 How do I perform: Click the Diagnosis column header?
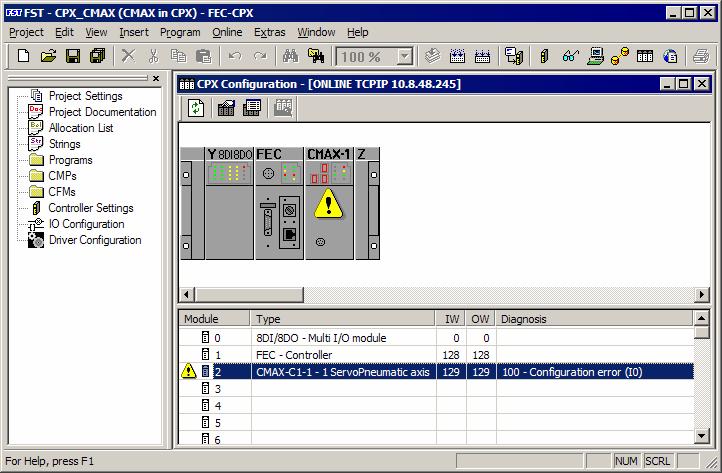[594, 319]
